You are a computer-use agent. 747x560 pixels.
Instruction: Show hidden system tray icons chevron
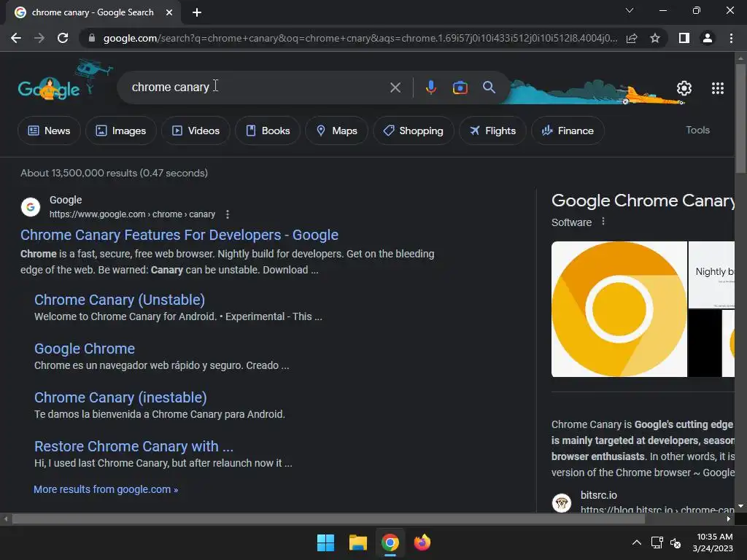click(636, 542)
